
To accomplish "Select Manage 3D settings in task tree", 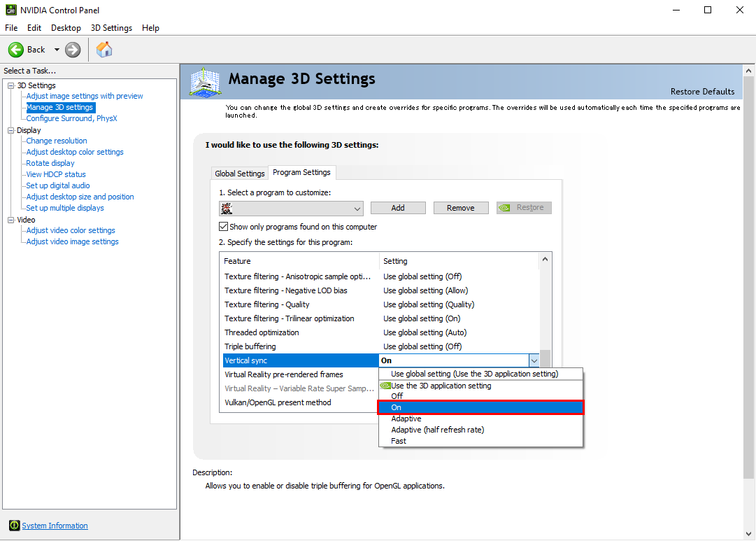I will [x=59, y=107].
